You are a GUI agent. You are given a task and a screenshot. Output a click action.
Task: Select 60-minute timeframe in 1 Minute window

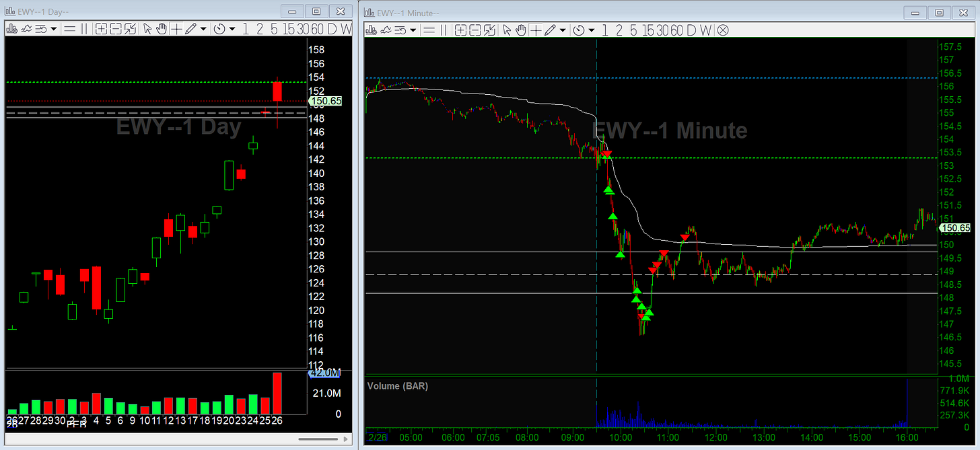coord(677,30)
